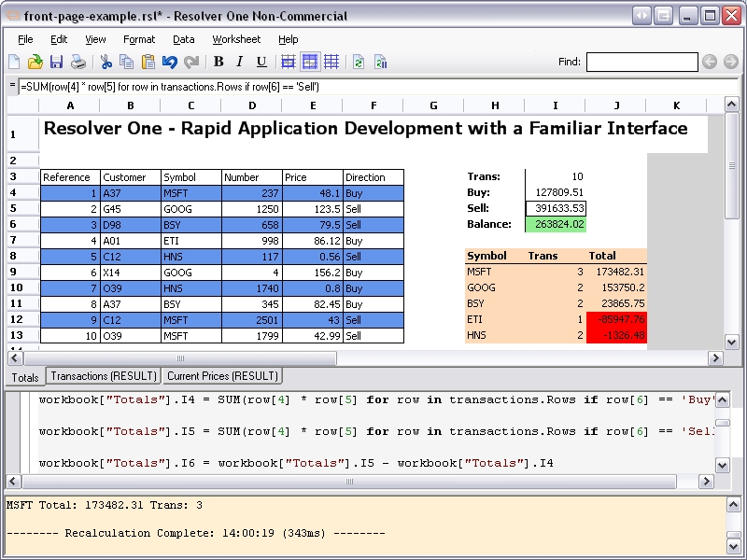Open the Data menu
The image size is (747, 560).
(x=183, y=39)
